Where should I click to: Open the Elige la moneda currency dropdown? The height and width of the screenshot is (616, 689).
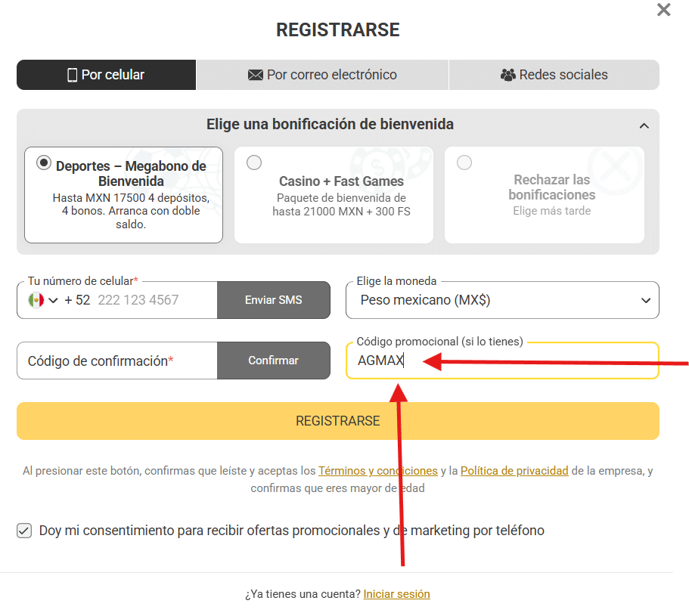502,300
